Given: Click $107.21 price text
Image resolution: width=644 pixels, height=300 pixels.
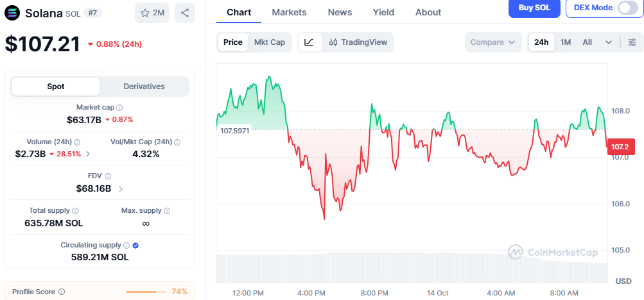Looking at the screenshot, I should coord(42,44).
